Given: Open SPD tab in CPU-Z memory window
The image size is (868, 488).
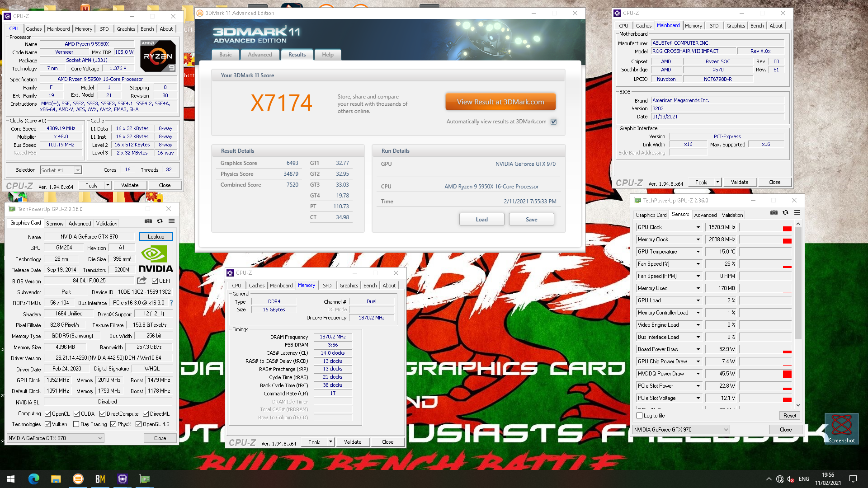Looking at the screenshot, I should click(327, 286).
